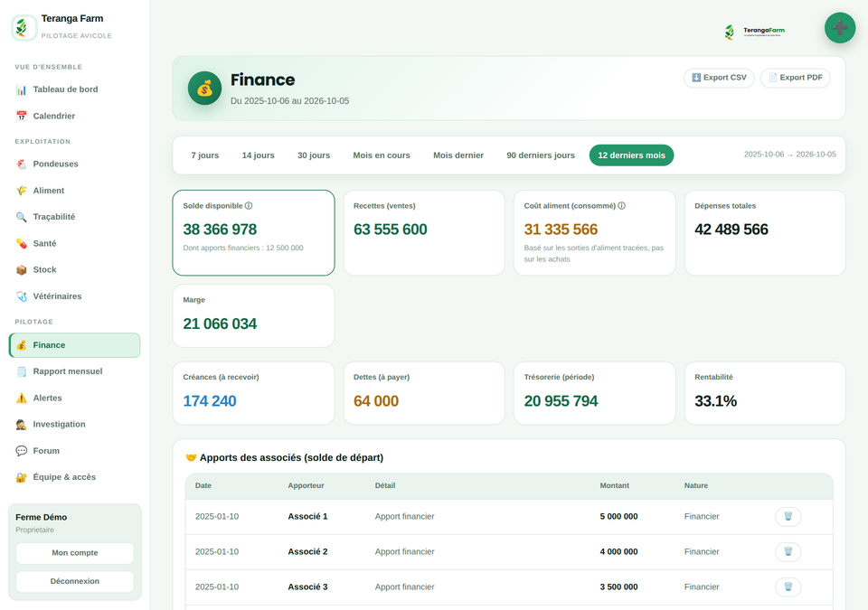Click Trésorerie value 20 955 794

click(561, 401)
